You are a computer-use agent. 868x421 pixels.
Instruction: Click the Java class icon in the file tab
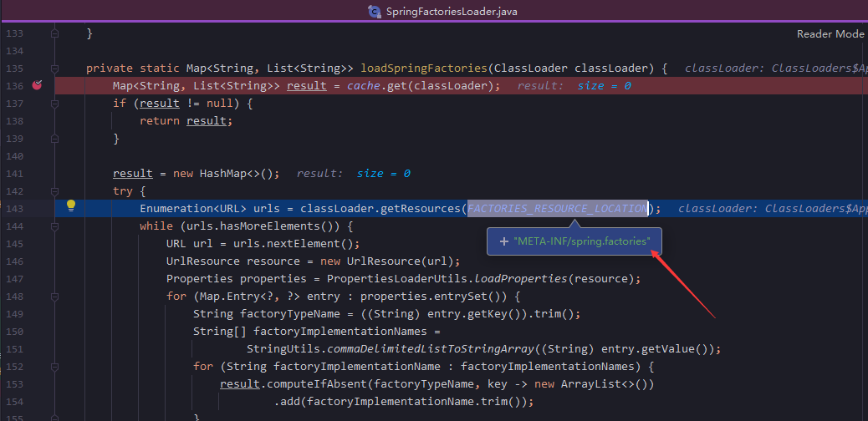point(375,11)
